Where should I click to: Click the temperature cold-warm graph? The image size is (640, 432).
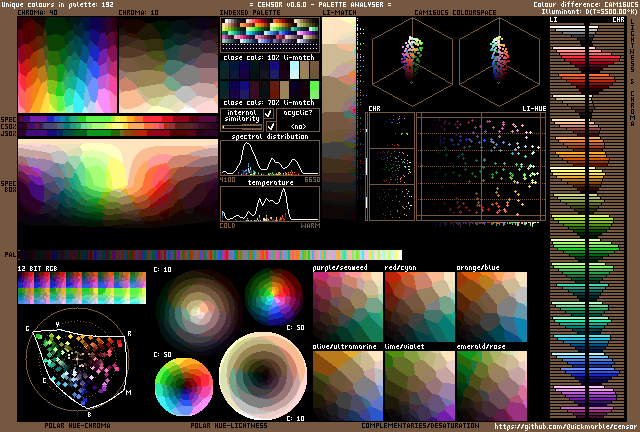click(x=269, y=204)
